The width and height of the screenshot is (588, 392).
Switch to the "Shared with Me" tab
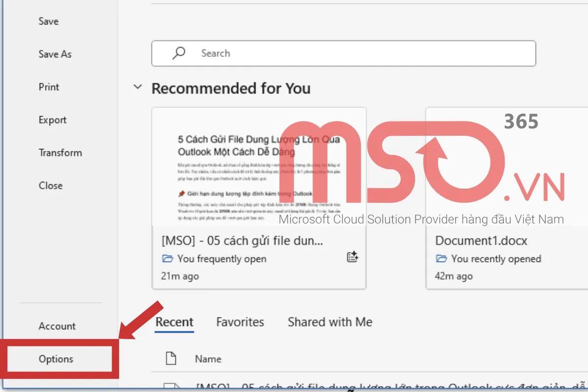[329, 322]
